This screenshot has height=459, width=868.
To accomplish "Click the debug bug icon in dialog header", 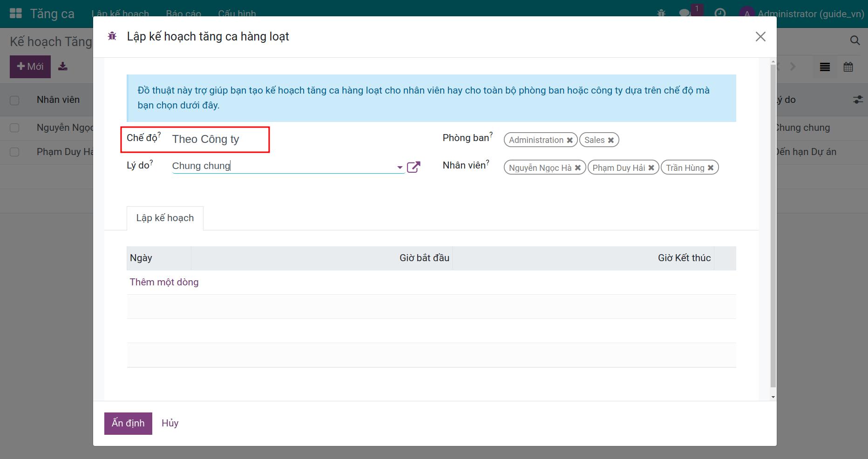I will [112, 36].
